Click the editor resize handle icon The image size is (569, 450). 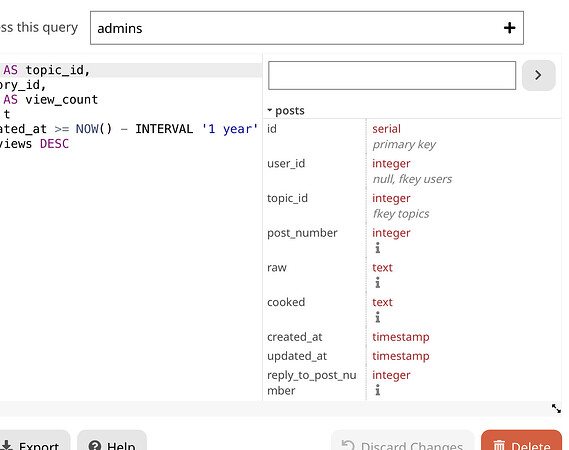coord(556,408)
